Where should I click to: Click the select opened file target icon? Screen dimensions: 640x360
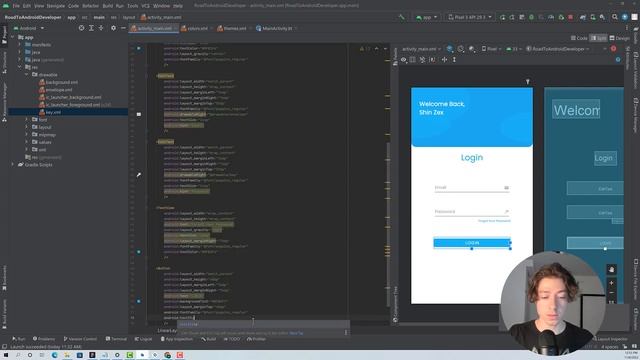click(81, 28)
